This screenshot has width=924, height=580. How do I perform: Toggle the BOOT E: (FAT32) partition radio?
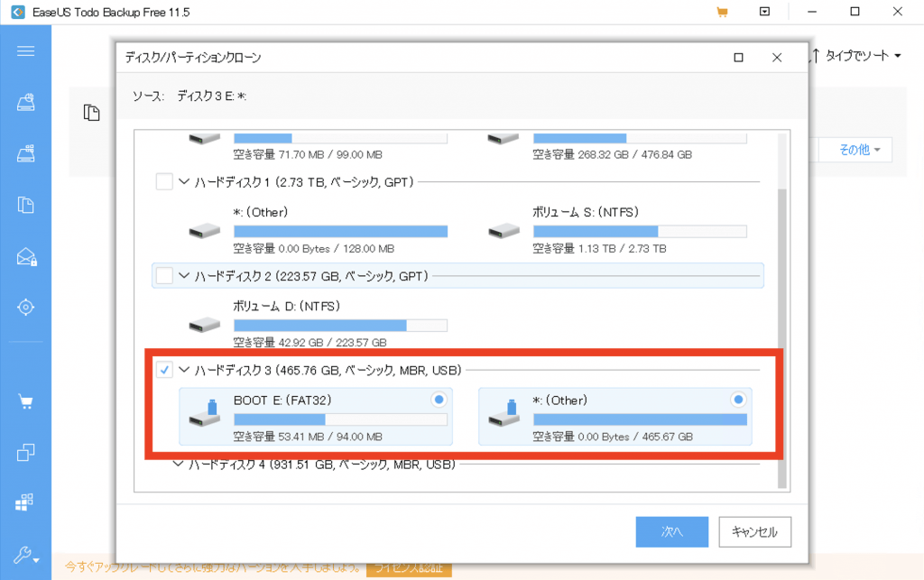tap(439, 399)
